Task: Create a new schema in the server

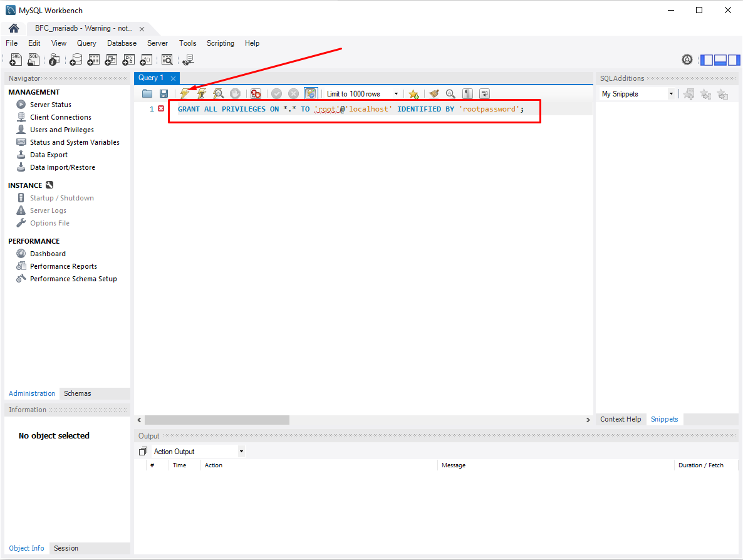Action: 76,60
